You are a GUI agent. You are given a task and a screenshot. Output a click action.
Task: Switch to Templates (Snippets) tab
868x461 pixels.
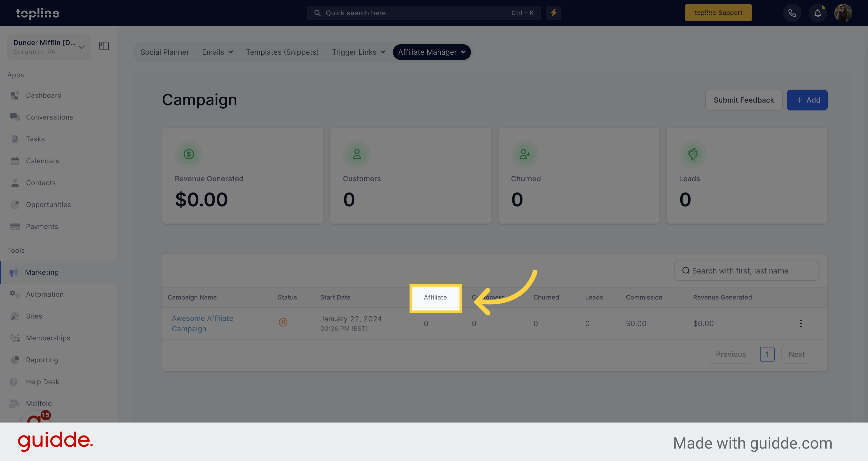(x=282, y=52)
